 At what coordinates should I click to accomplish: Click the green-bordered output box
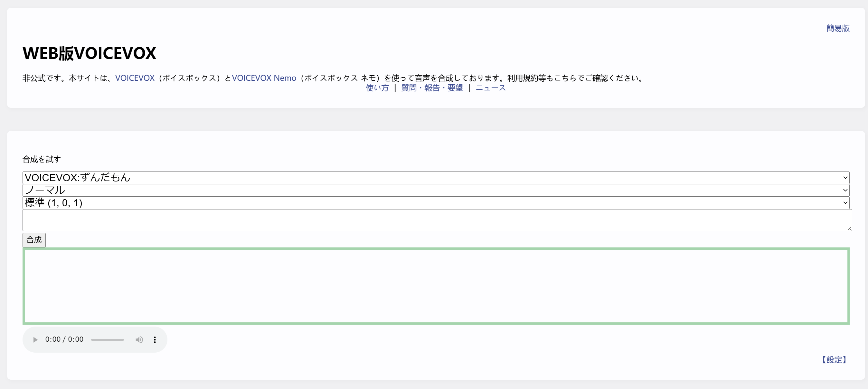436,286
